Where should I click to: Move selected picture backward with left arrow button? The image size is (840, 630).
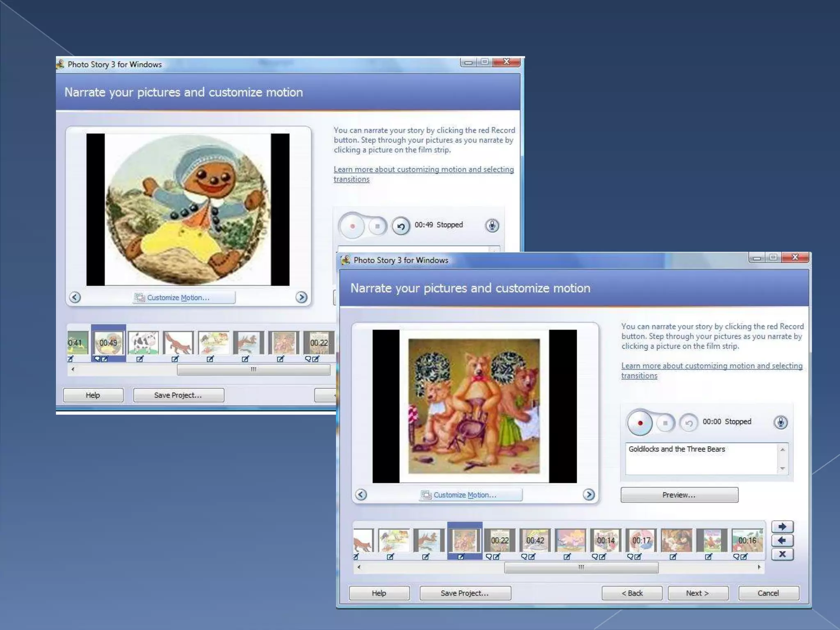pos(782,541)
